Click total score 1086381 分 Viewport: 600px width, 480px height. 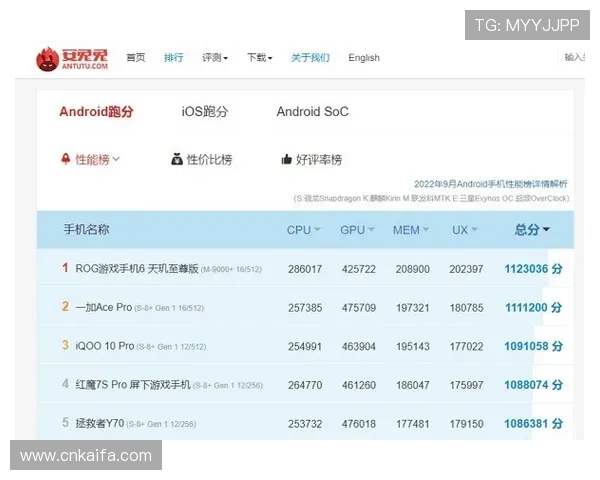pyautogui.click(x=533, y=423)
